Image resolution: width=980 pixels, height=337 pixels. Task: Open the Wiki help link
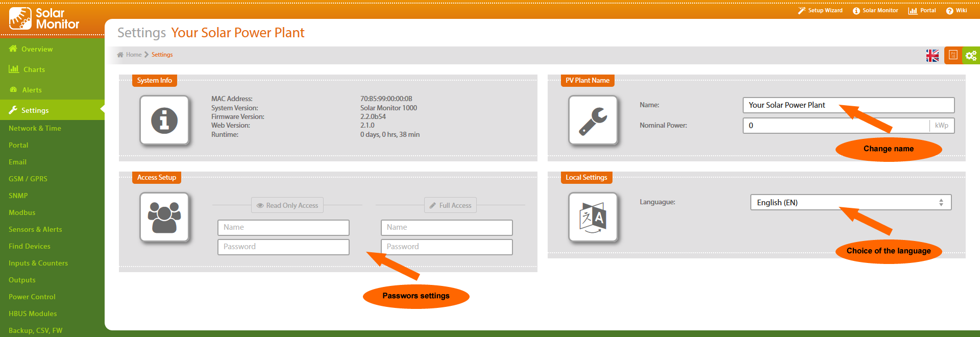click(x=957, y=11)
